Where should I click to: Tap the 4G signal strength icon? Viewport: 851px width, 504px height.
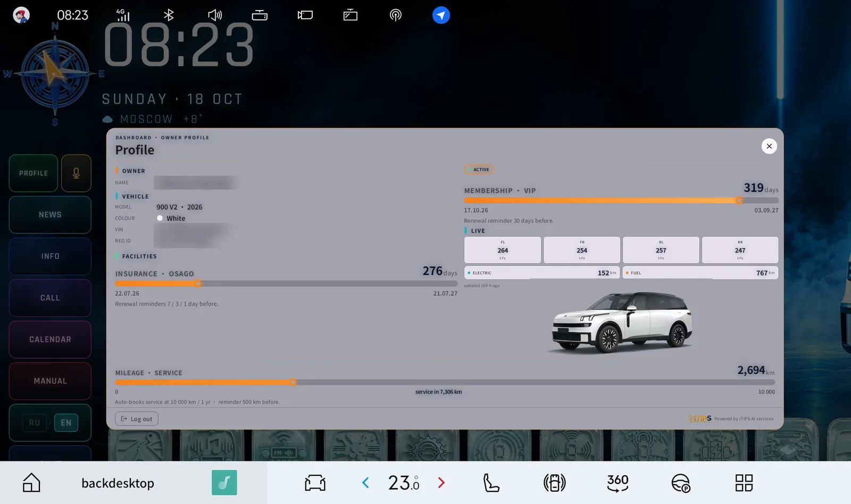tap(123, 15)
